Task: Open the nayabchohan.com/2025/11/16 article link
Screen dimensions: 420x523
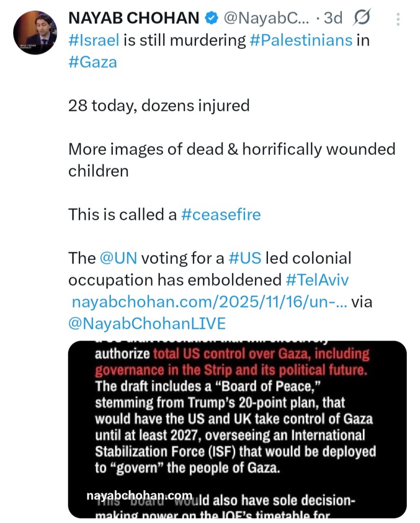Action: 209,302
